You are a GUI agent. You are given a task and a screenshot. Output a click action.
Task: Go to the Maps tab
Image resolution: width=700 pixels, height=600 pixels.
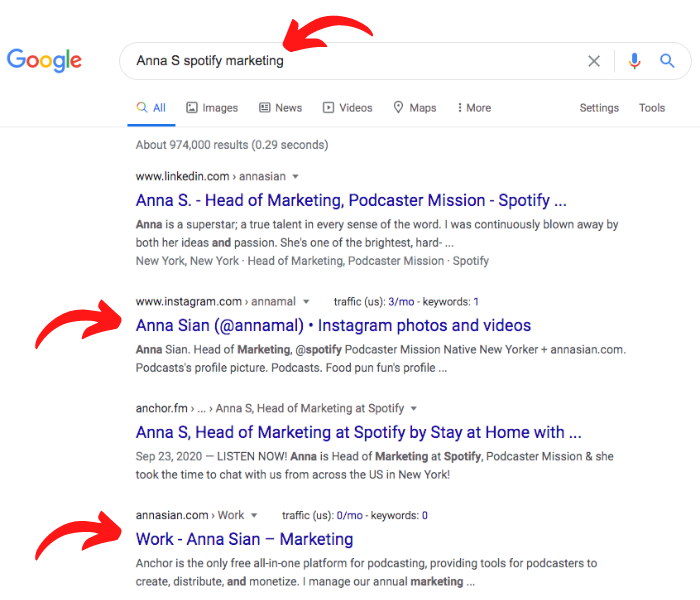415,108
